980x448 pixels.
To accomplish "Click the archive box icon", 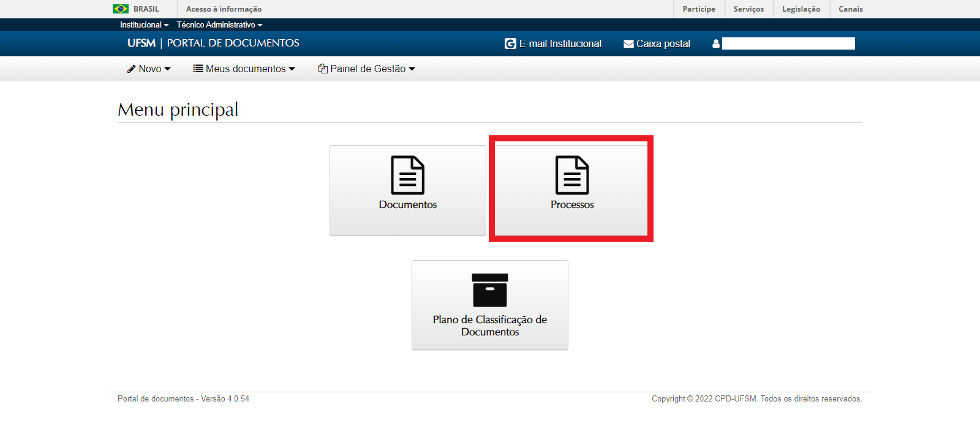I will tap(489, 290).
